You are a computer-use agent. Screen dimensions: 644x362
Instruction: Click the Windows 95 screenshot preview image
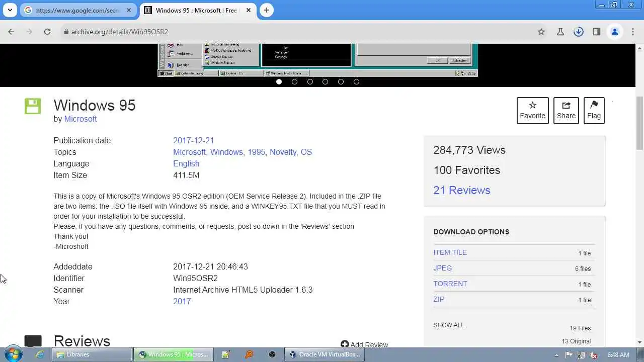tap(317, 60)
